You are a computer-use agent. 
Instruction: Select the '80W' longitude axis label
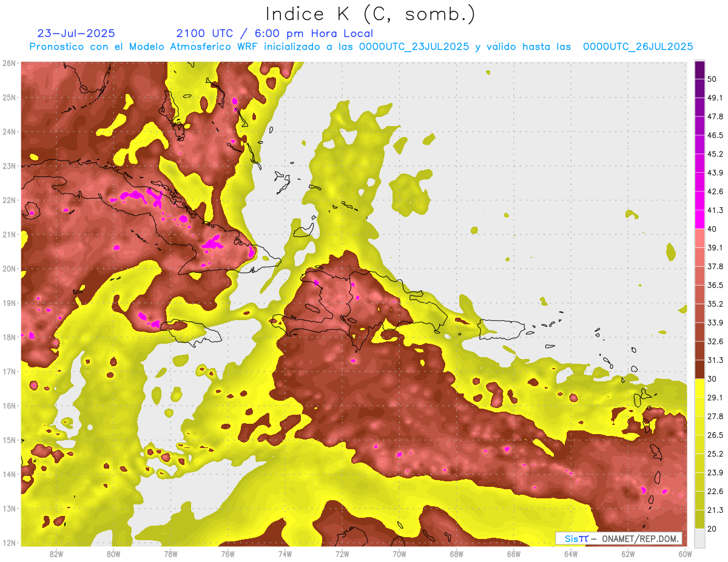[x=113, y=554]
